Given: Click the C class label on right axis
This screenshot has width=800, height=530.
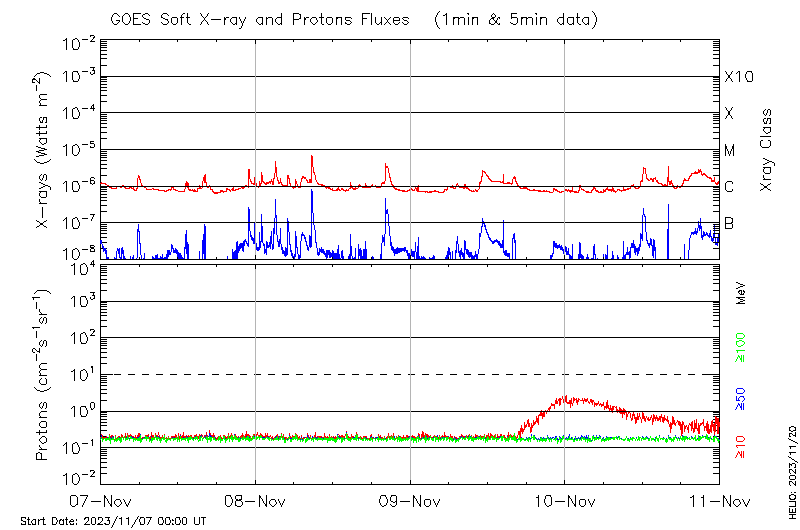Looking at the screenshot, I should [x=729, y=186].
